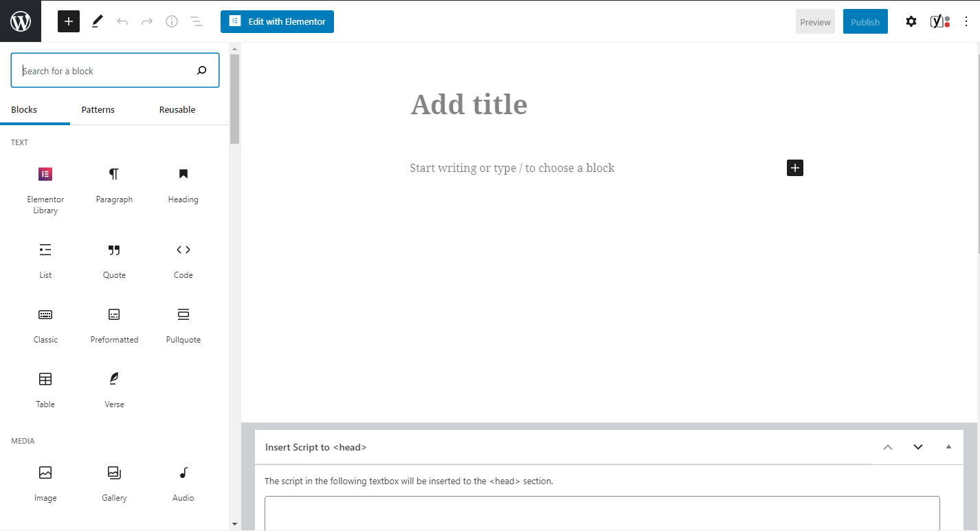The image size is (980, 531).
Task: Click the Undo arrow icon
Action: coord(122,21)
